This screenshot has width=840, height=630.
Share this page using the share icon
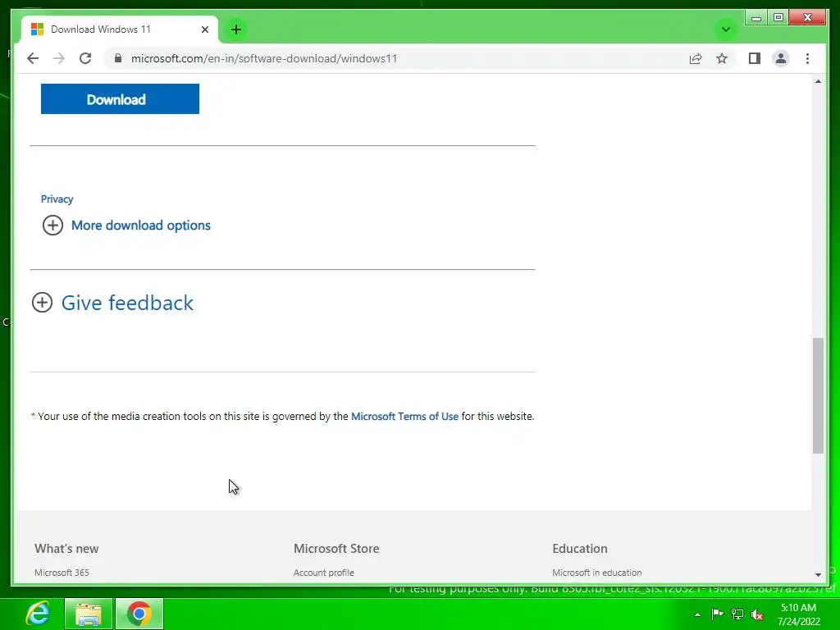click(x=696, y=58)
